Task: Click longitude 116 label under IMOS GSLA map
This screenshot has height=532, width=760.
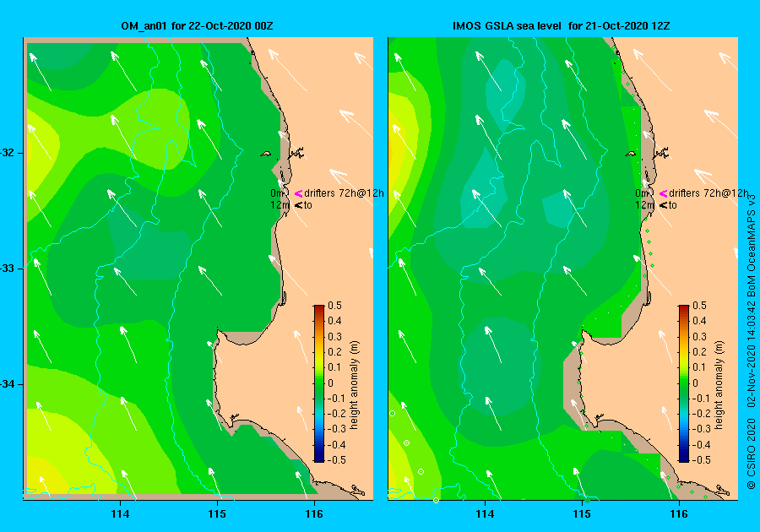Action: coord(679,514)
